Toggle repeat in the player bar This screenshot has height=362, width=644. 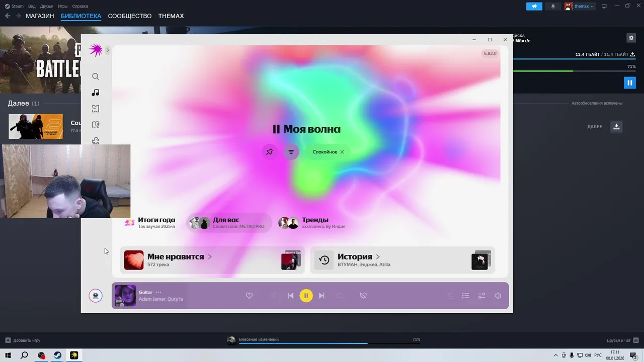[340, 296]
